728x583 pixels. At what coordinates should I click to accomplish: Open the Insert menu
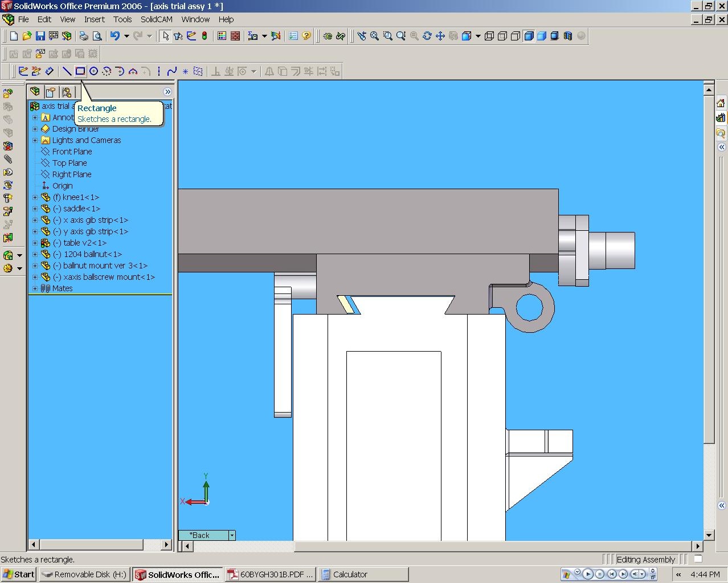click(94, 19)
